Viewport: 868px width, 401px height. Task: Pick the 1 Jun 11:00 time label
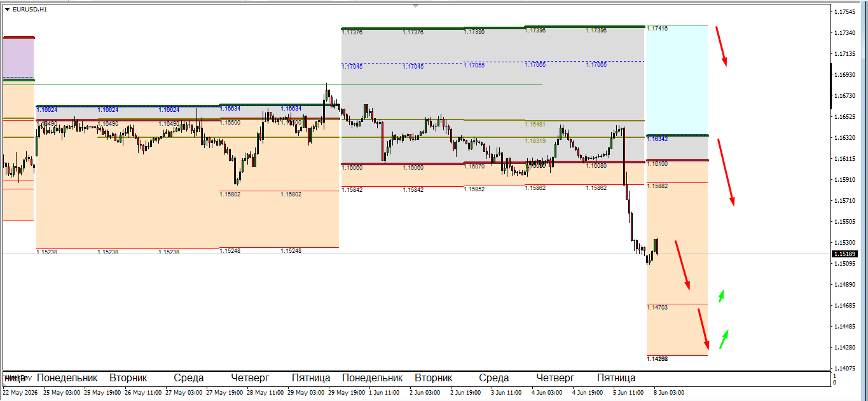pos(385,393)
